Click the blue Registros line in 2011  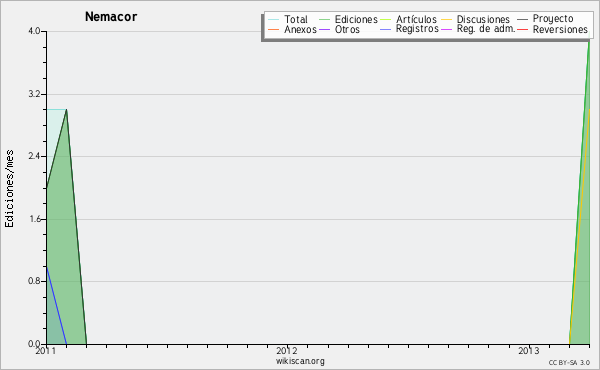57,305
